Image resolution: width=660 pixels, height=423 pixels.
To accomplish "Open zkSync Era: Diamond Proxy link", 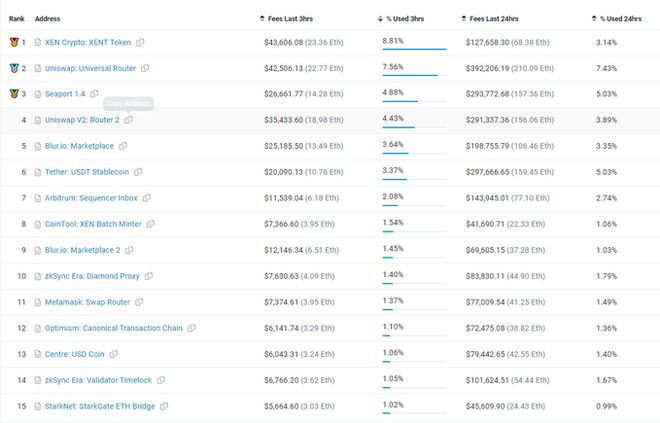I will (93, 276).
